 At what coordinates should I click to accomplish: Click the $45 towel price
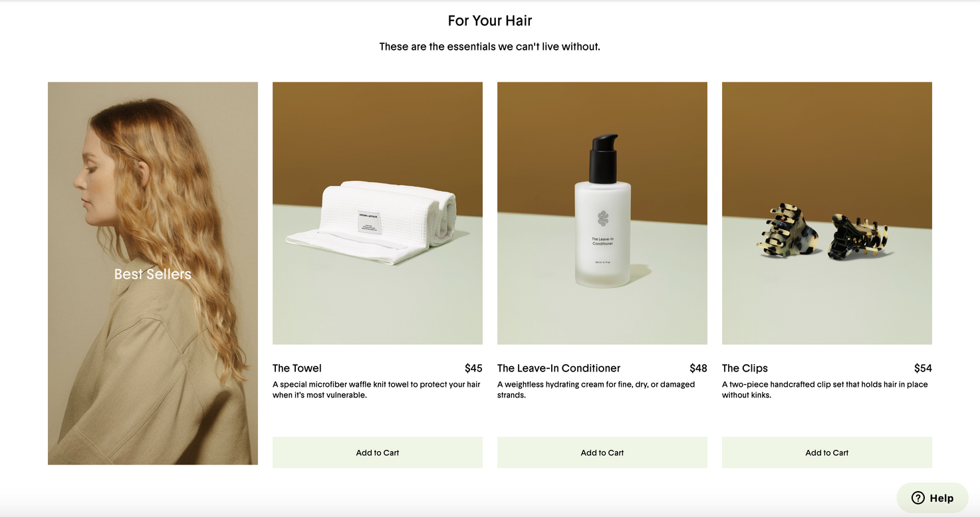(473, 368)
